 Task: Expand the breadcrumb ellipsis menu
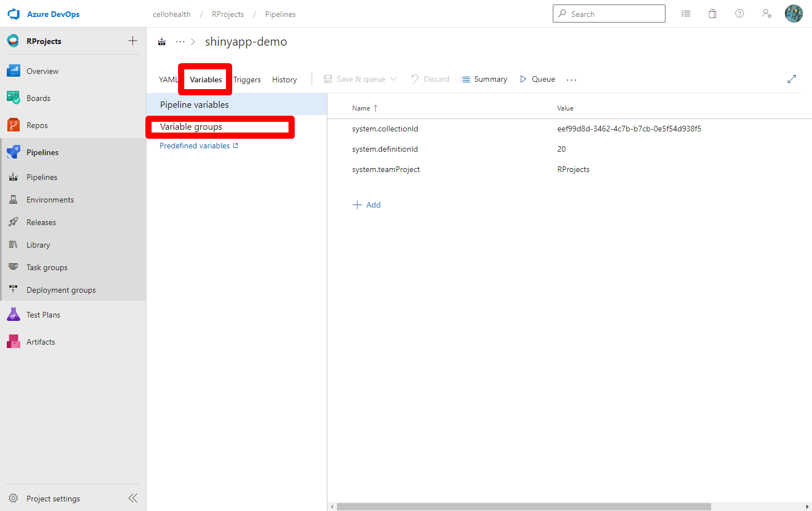point(180,41)
